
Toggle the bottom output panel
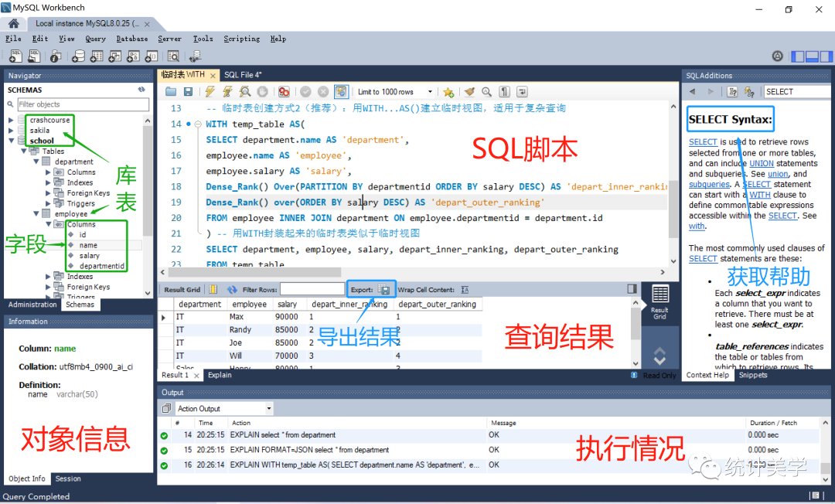pyautogui.click(x=812, y=56)
